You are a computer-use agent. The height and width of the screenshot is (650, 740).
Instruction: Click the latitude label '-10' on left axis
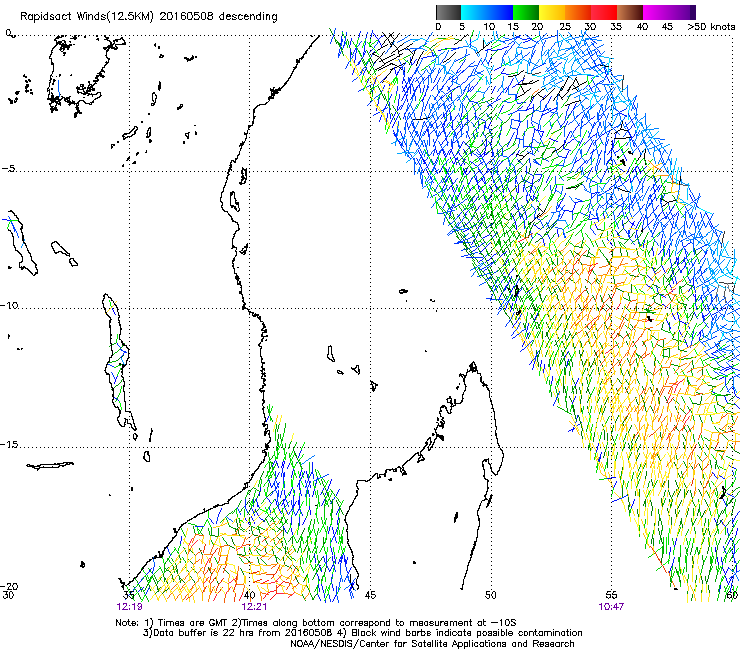[x=9, y=305]
